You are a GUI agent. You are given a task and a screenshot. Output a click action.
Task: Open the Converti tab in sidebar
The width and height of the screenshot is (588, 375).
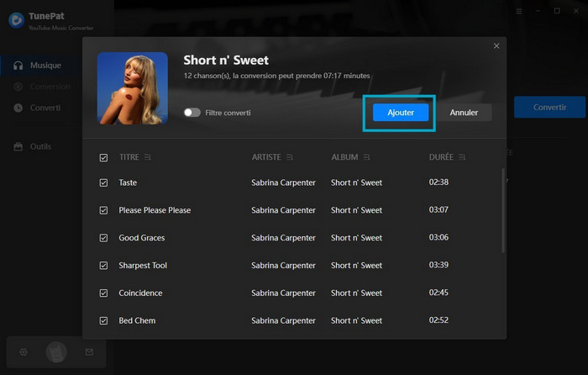45,108
